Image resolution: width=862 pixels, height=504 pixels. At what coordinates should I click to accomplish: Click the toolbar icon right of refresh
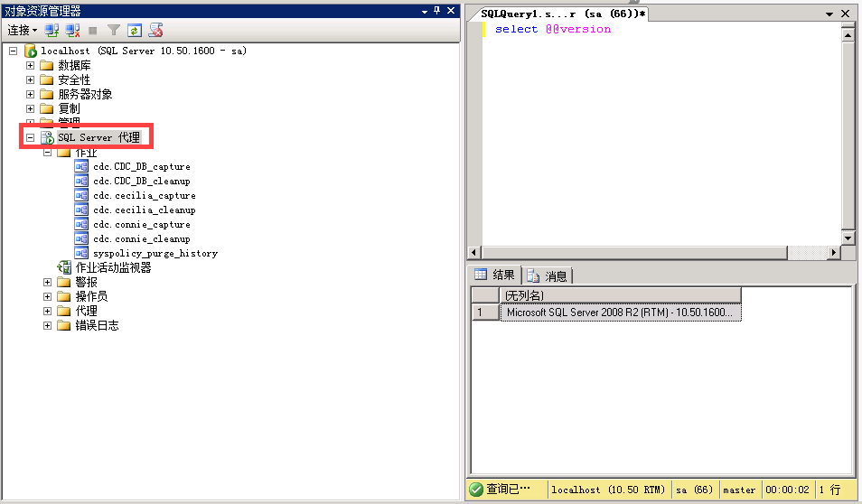point(156,30)
